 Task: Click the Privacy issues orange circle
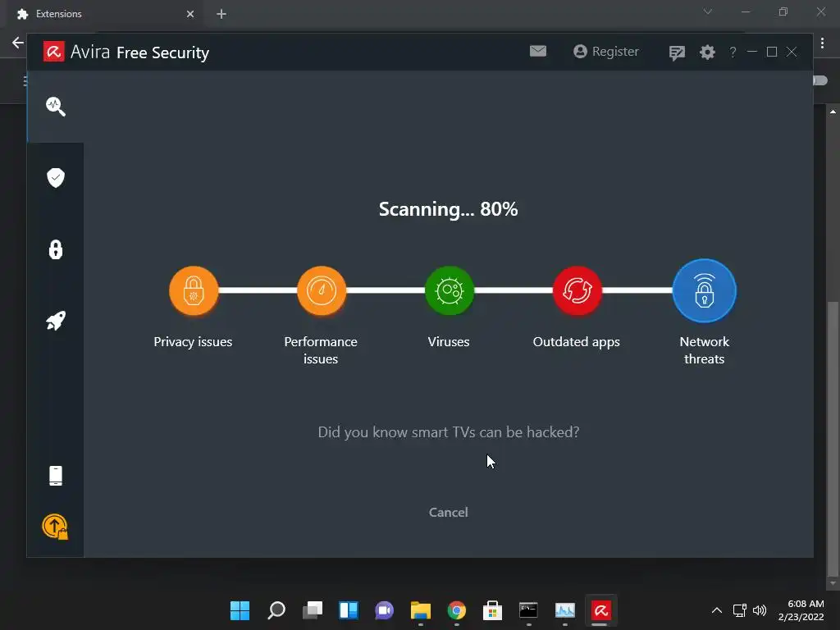pos(194,291)
